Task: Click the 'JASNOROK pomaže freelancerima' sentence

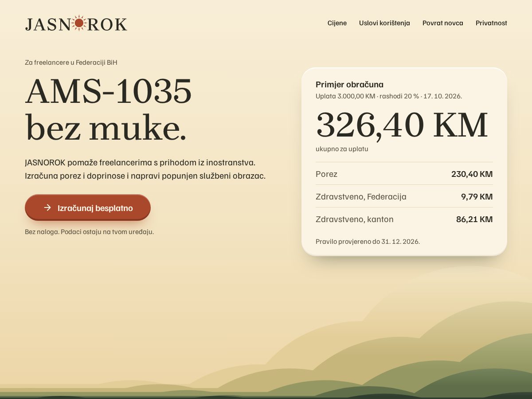Action: 140,163
